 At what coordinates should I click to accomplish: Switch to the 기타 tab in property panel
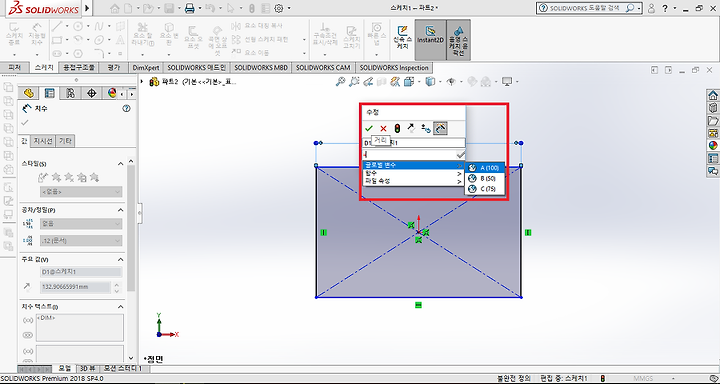point(65,141)
